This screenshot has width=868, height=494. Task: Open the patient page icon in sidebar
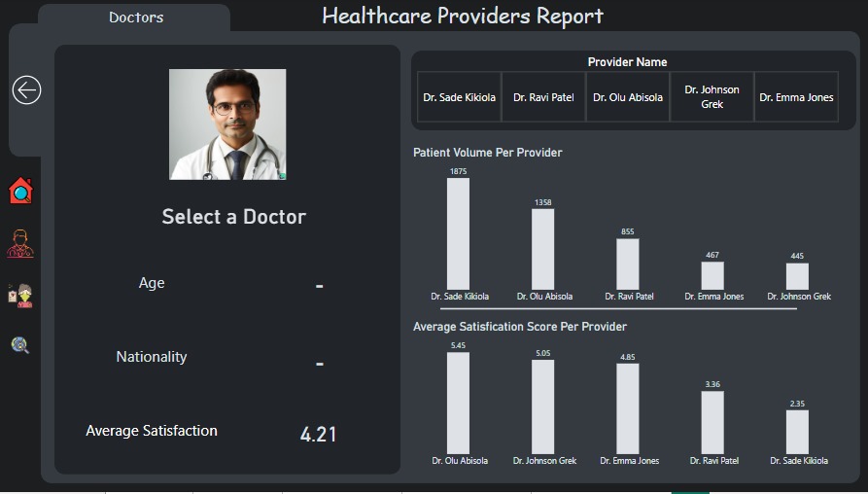point(20,296)
